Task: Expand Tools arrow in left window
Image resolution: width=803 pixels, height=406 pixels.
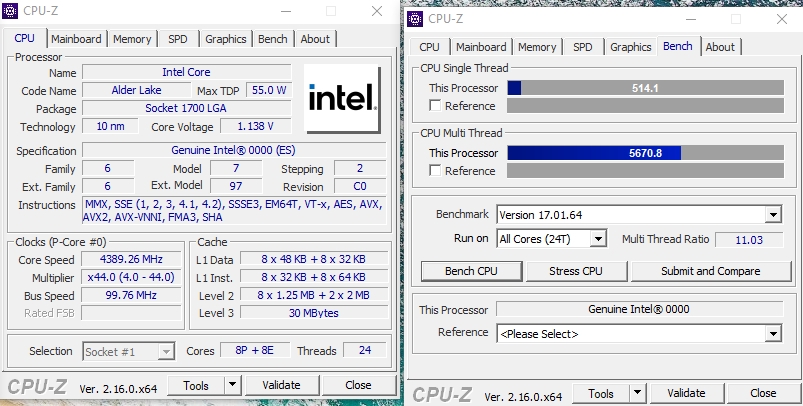Action: tap(232, 385)
